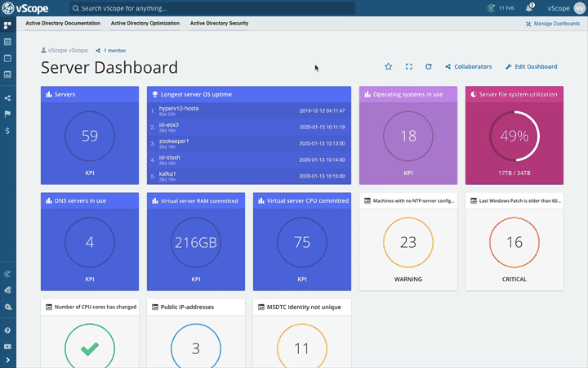The image size is (588, 368).
Task: Click the 49% file system utilization gauge
Action: tap(514, 136)
